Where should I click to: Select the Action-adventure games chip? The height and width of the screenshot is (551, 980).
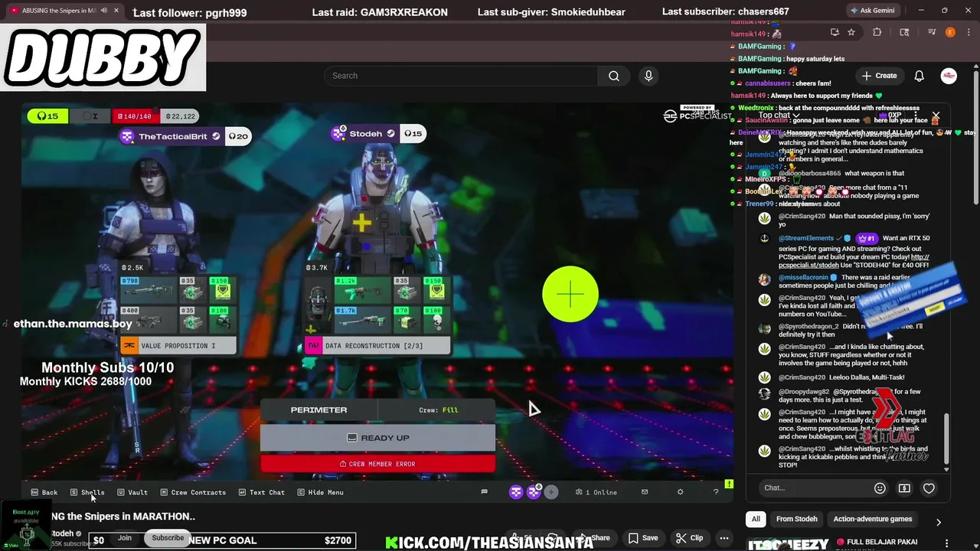(873, 519)
